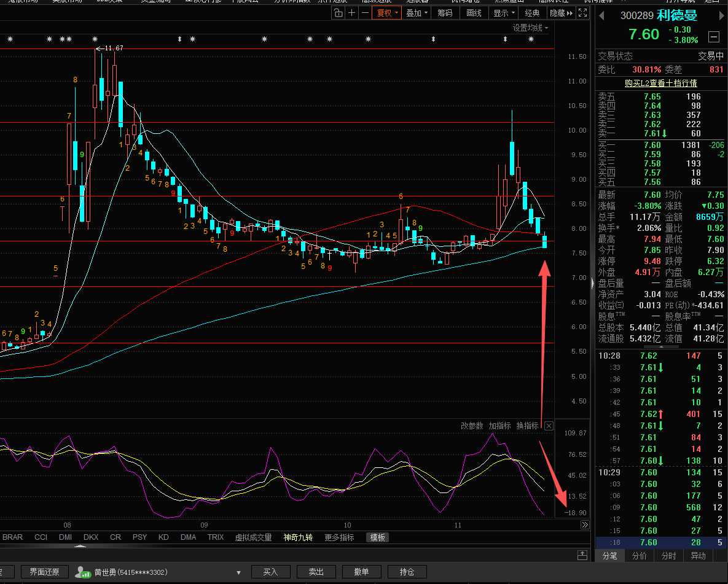
Task: Open the 设置均线 moving average settings
Action: (x=530, y=28)
